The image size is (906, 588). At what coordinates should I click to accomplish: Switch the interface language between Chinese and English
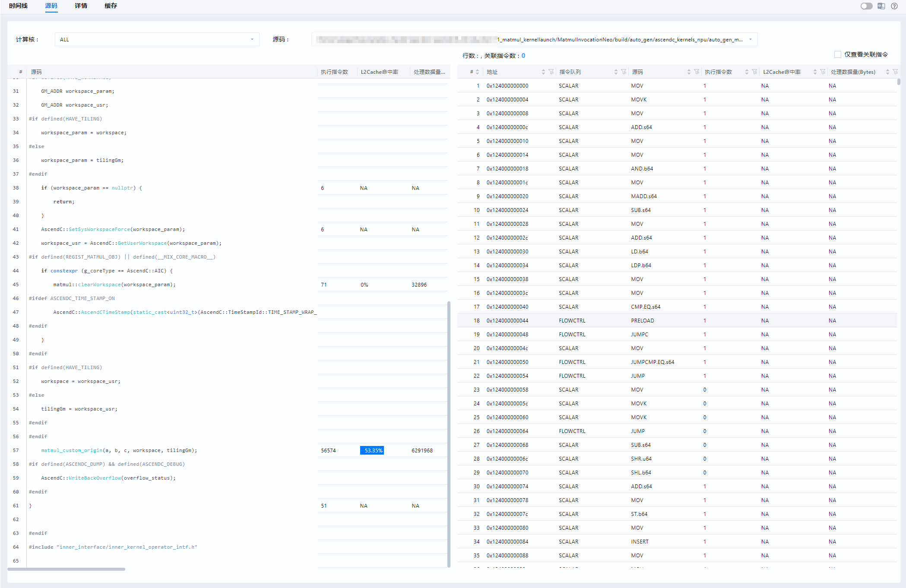tap(881, 6)
